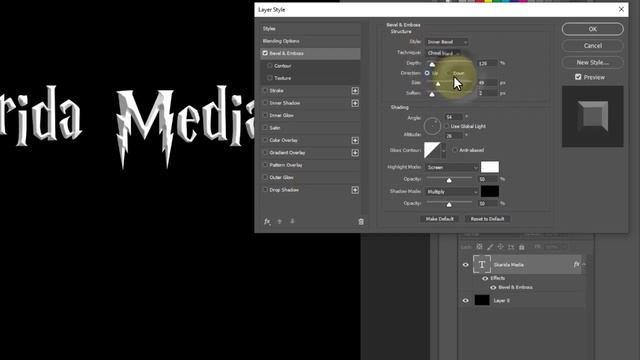Hide Bevel & Emboss effect eye in Layers
This screenshot has width=640, height=360.
(493, 287)
